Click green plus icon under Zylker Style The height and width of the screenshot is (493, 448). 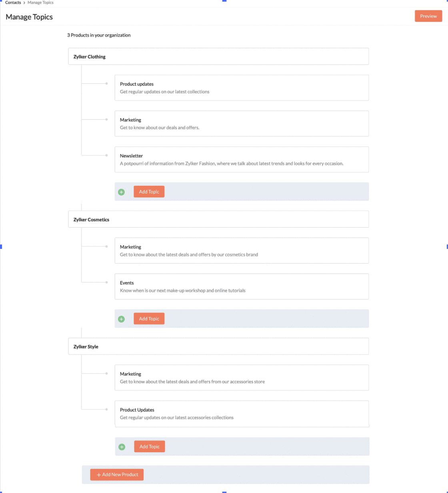[x=122, y=447]
